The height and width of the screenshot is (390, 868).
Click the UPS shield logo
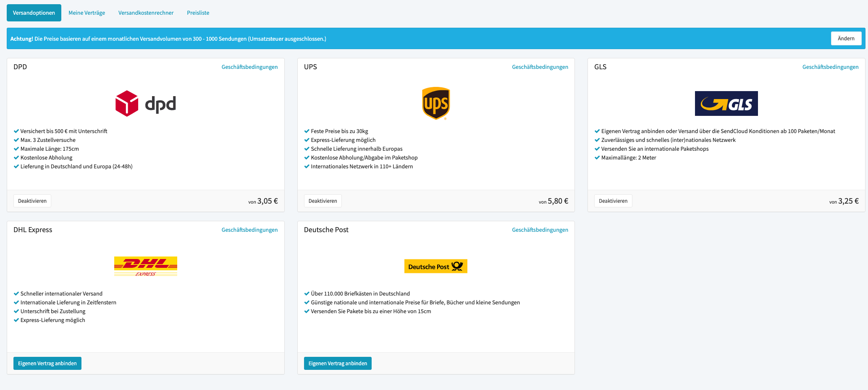click(x=436, y=103)
